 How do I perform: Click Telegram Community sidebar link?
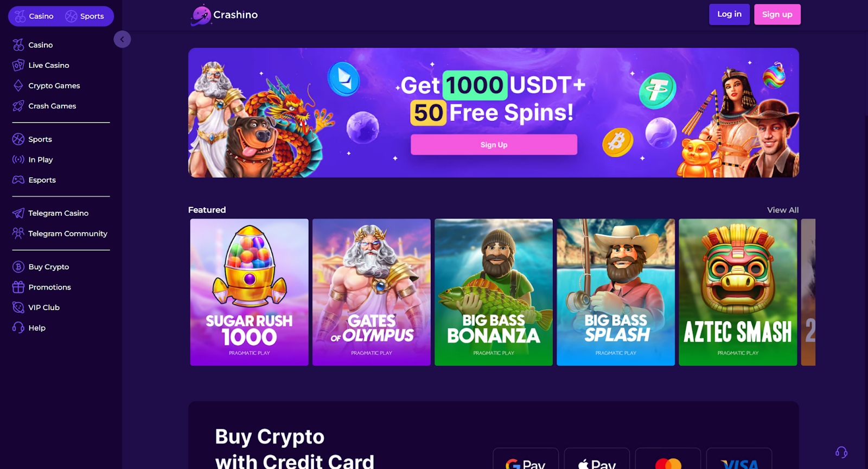coord(60,234)
